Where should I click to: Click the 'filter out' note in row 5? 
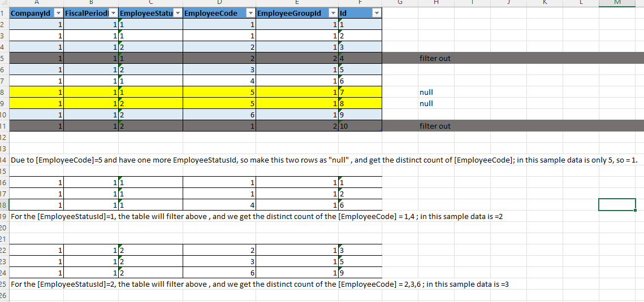pos(435,58)
